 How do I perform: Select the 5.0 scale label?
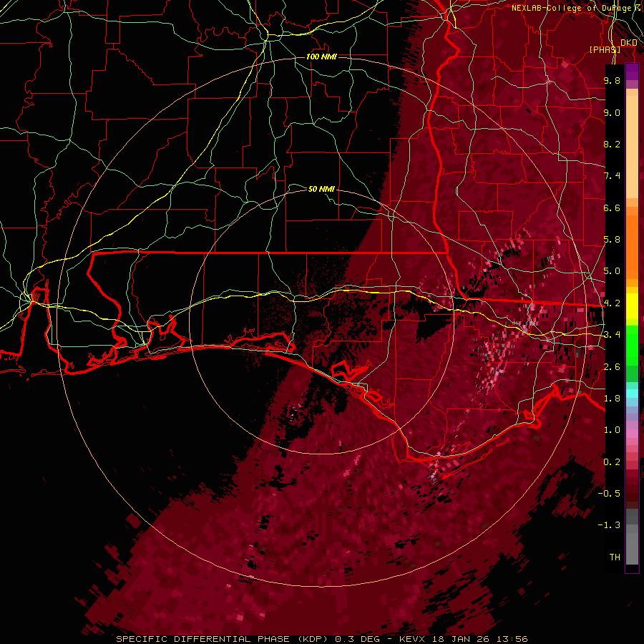coord(612,271)
